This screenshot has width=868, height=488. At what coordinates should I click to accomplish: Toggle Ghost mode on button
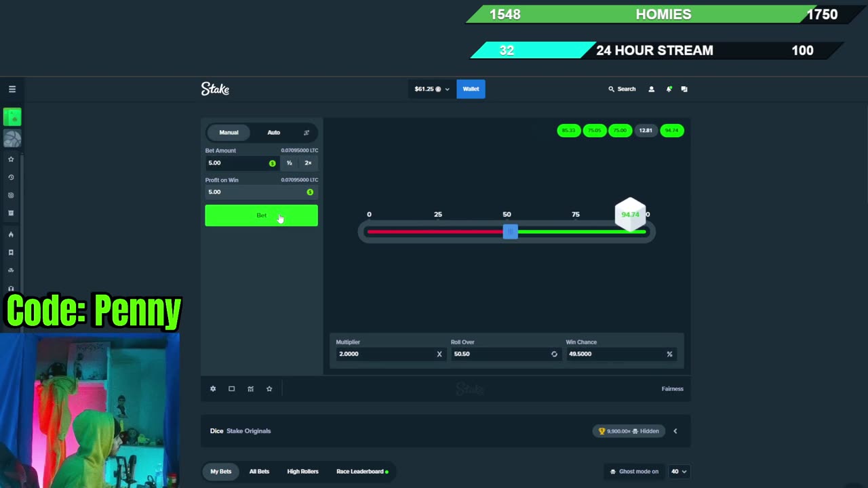(634, 471)
